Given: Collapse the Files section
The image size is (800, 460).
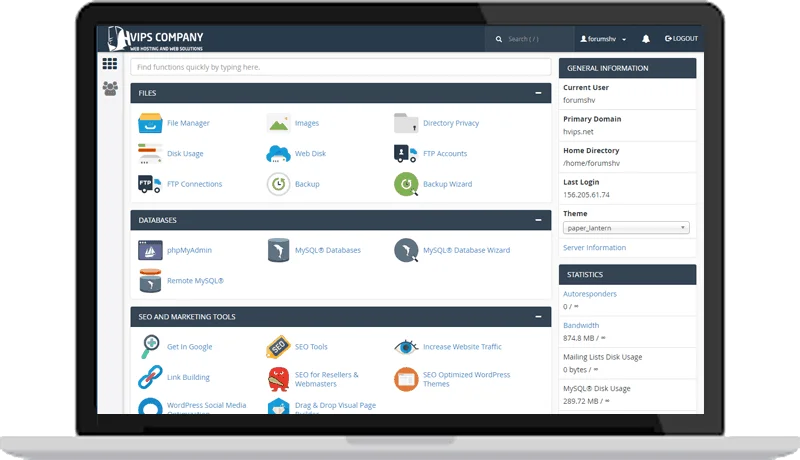Looking at the screenshot, I should click(539, 93).
